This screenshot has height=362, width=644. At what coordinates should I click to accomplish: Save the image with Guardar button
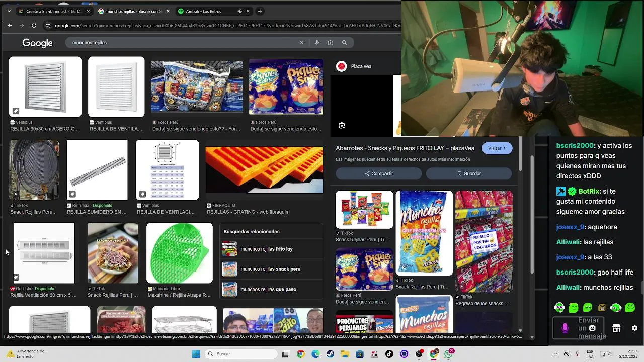click(x=469, y=173)
